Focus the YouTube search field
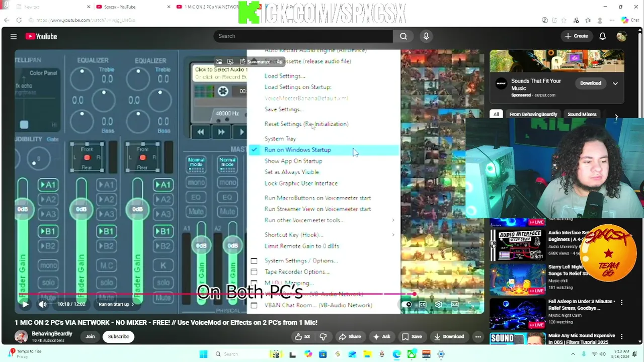Viewport: 644px width, 362px height. point(303,36)
